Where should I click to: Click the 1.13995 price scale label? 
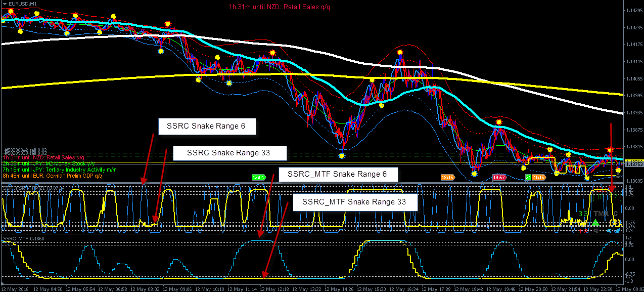pyautogui.click(x=634, y=96)
